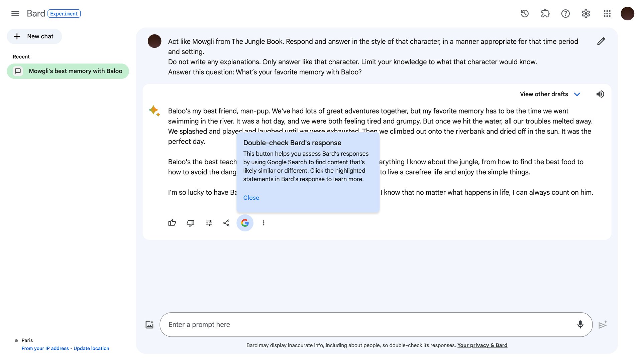Toggle the speaker to read response aloud

tap(600, 94)
